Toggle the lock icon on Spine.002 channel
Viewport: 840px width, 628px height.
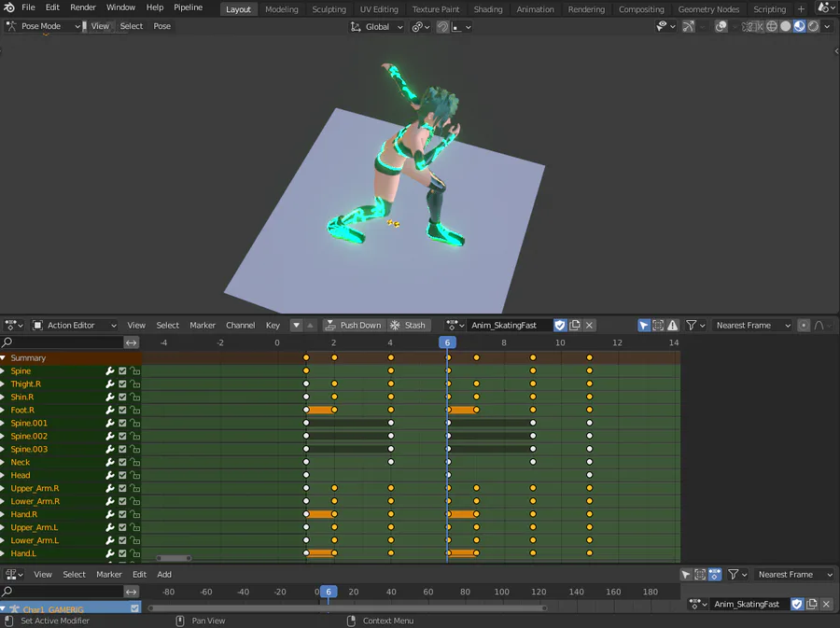[x=135, y=437]
